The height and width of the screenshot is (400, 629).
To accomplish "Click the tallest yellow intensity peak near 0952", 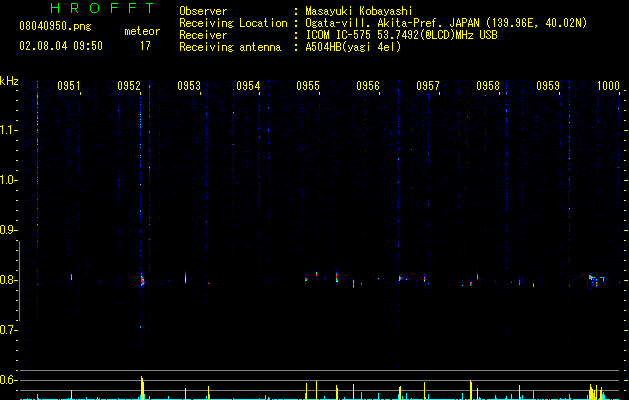I will (142, 388).
